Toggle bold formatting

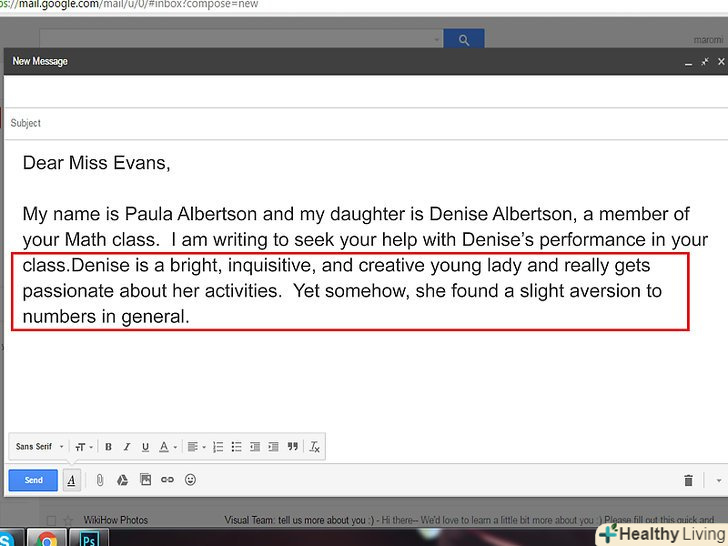pyautogui.click(x=108, y=447)
